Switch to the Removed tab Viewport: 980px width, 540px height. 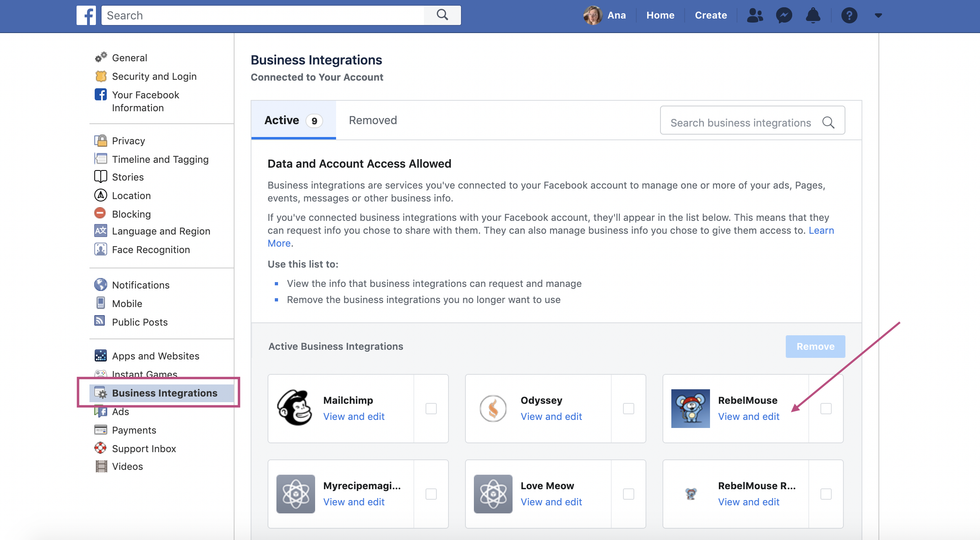pyautogui.click(x=373, y=120)
